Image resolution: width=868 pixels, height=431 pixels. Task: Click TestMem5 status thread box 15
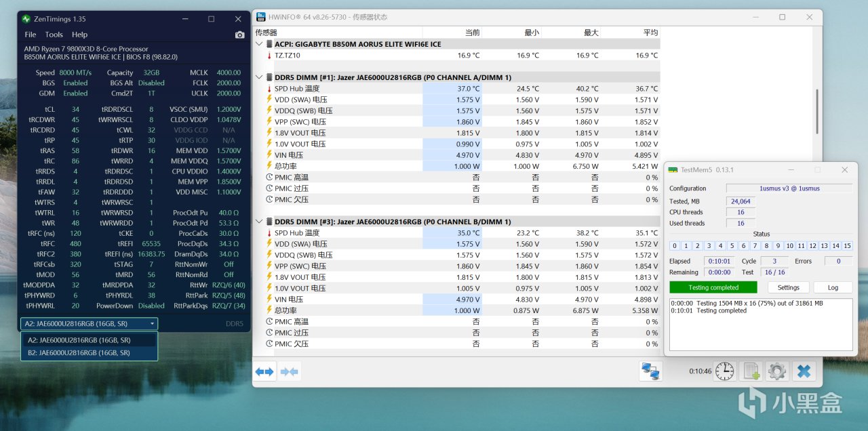click(846, 246)
